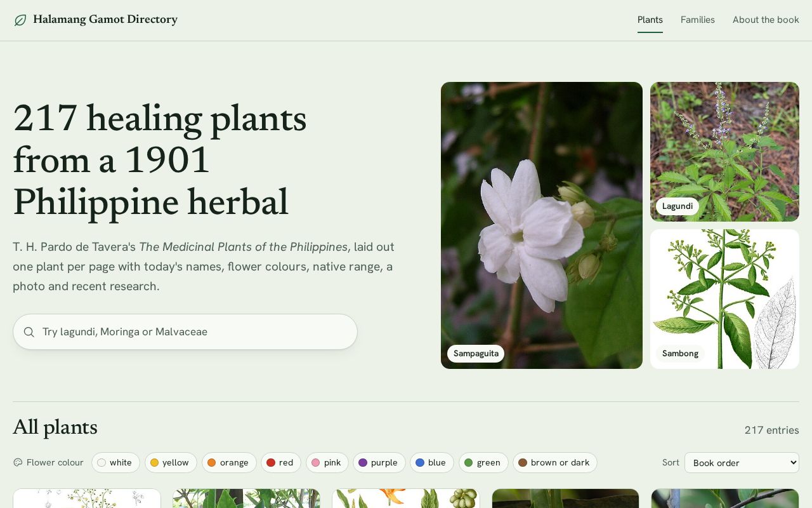Click the Sampaguita label tag
Image resolution: width=812 pixels, height=508 pixels.
(x=476, y=354)
